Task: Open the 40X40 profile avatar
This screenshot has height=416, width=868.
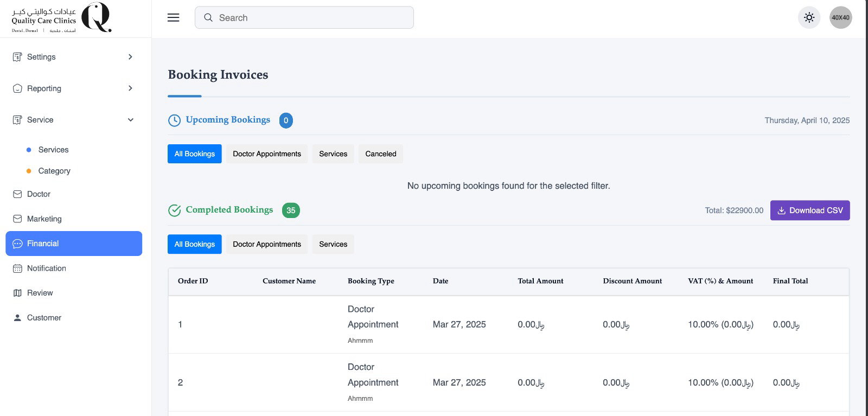Action: point(840,17)
